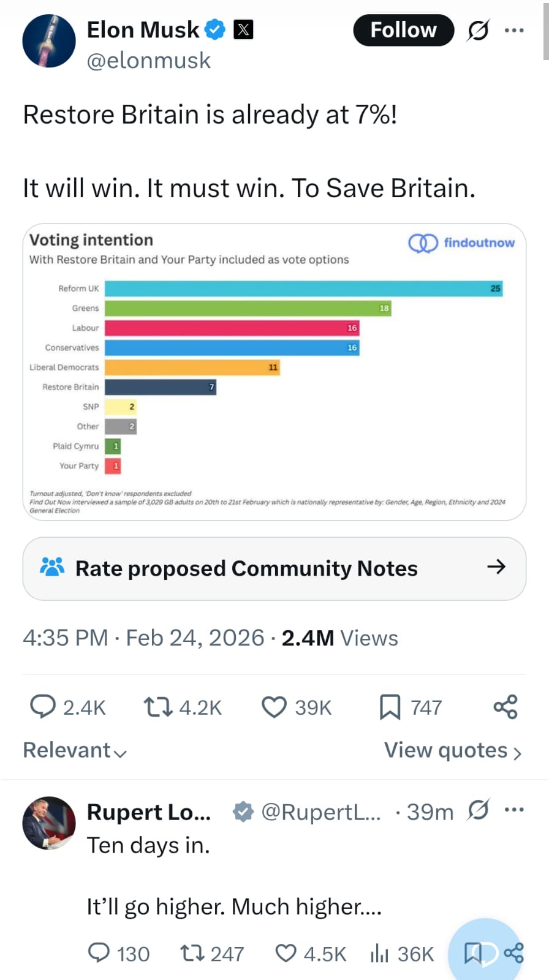Follow the @elonmusk account
The image size is (549, 980).
(x=403, y=30)
